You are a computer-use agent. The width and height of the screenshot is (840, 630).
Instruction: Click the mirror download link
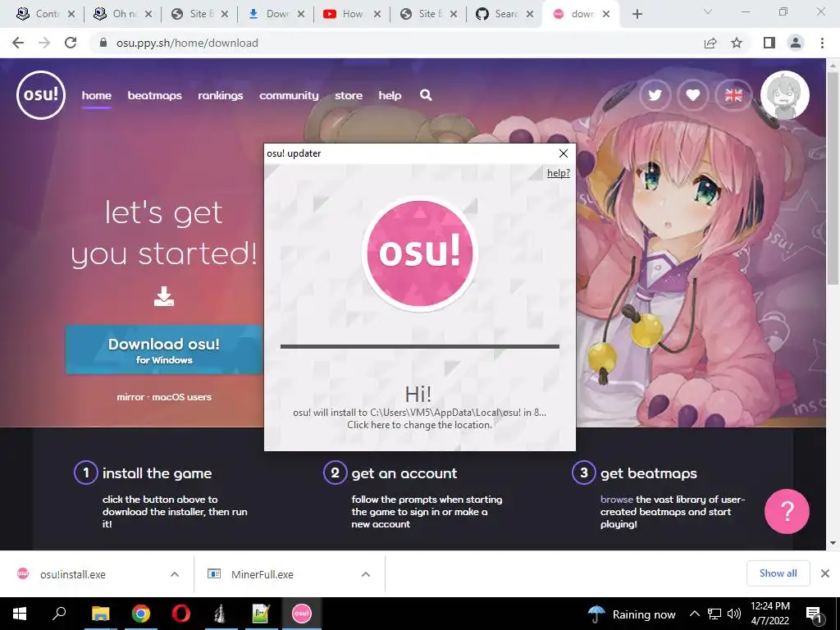coord(130,397)
